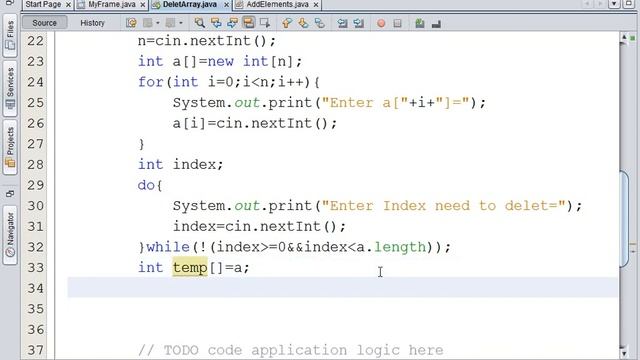The image size is (640, 360).
Task: Go to next bookmark icon
Action: (x=303, y=23)
